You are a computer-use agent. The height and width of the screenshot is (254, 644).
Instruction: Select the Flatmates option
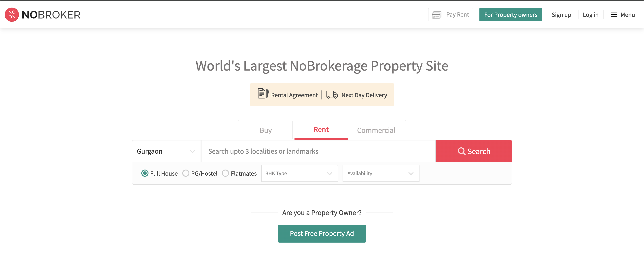(225, 173)
